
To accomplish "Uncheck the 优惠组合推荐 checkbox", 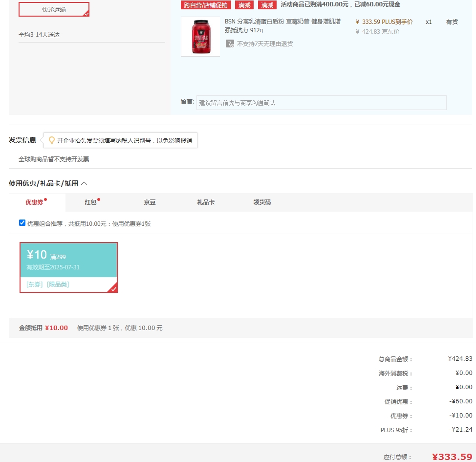I will point(22,223).
